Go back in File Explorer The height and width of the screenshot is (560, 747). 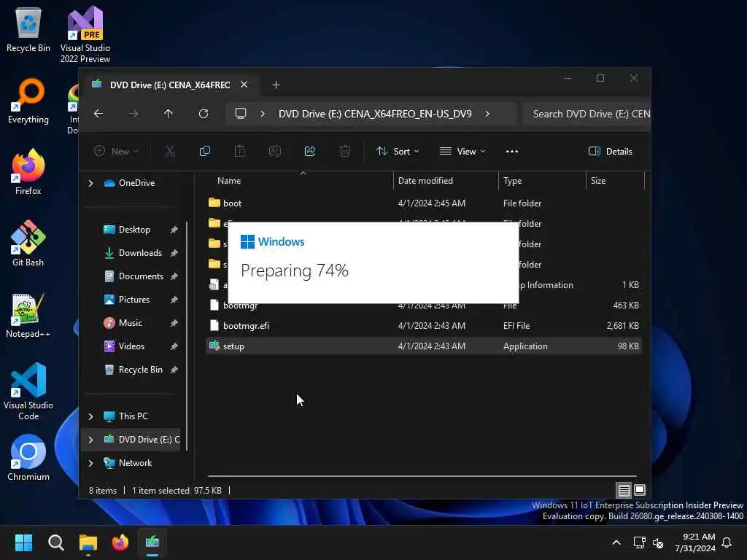click(98, 114)
